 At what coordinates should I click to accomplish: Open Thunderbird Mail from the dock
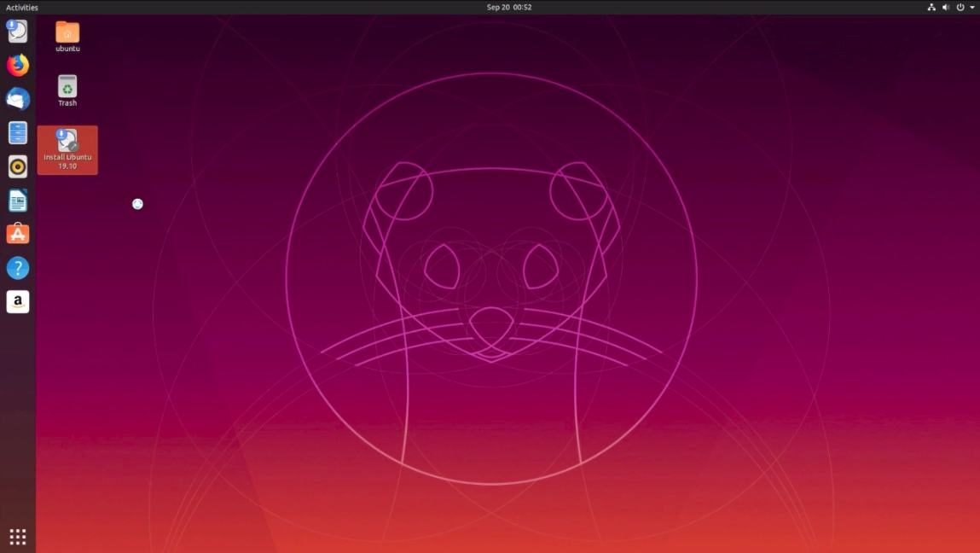18,99
